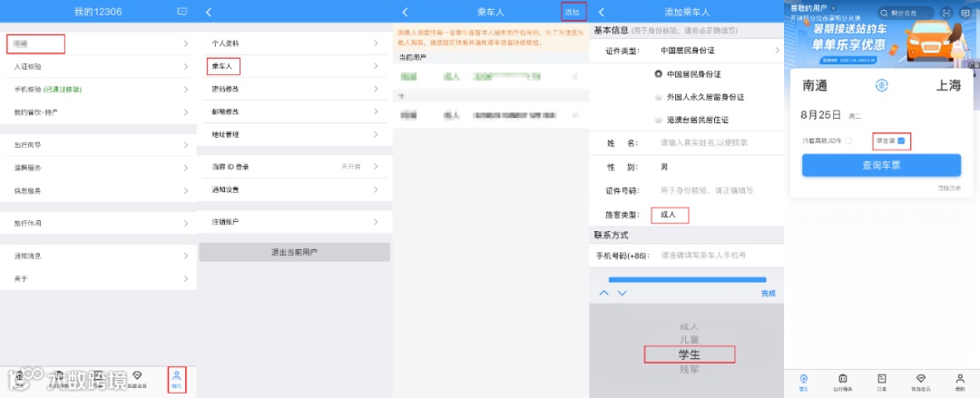Go back from the account settings screen
This screenshot has height=398, width=980.
208,12
